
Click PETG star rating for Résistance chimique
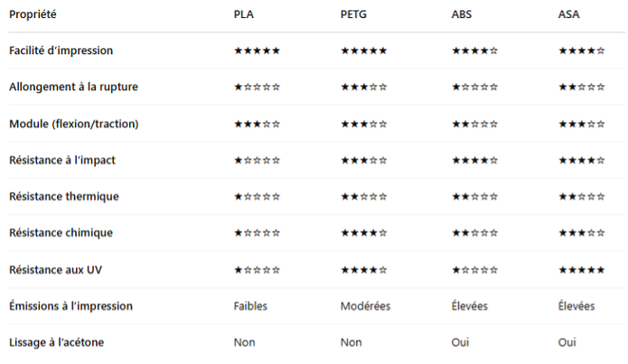tap(364, 233)
